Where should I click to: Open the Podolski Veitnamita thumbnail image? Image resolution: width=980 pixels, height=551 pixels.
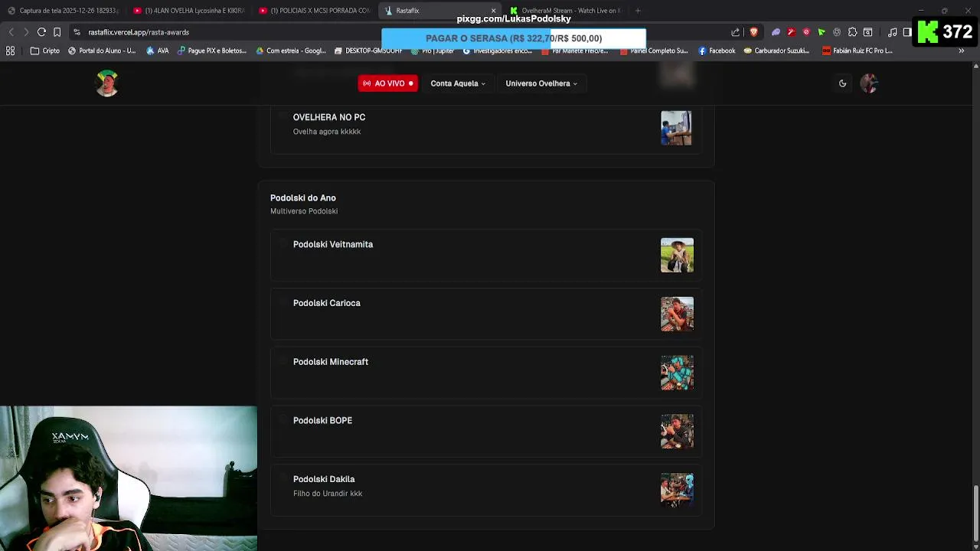677,255
